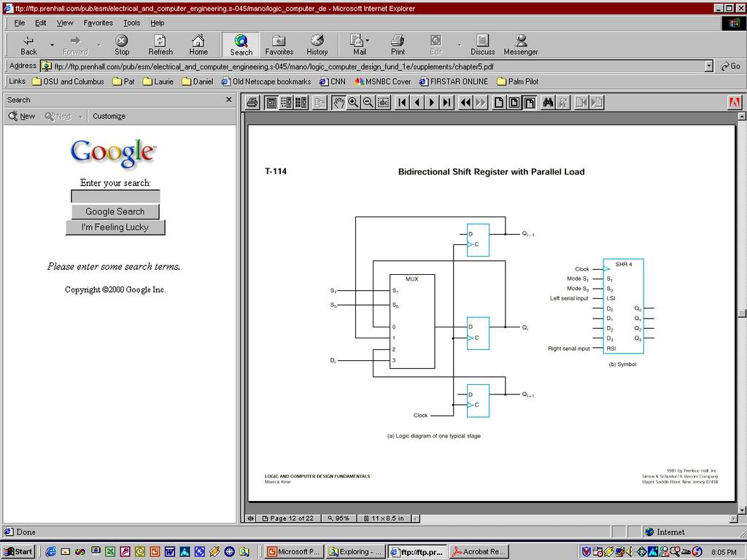
Task: Switch to Exploring taskbar window
Action: coord(356,552)
